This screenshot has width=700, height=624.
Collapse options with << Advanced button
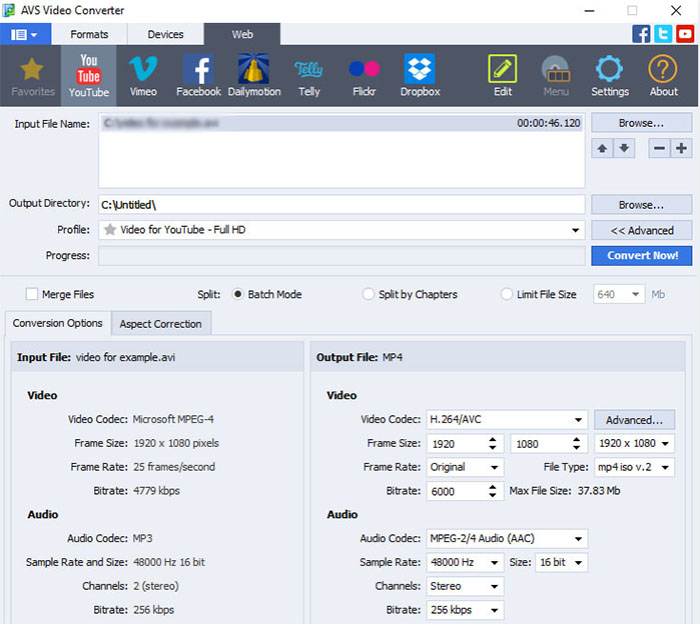pos(642,230)
